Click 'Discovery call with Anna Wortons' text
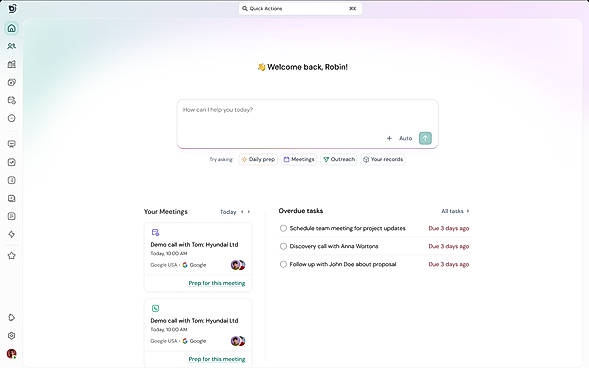 [334, 246]
